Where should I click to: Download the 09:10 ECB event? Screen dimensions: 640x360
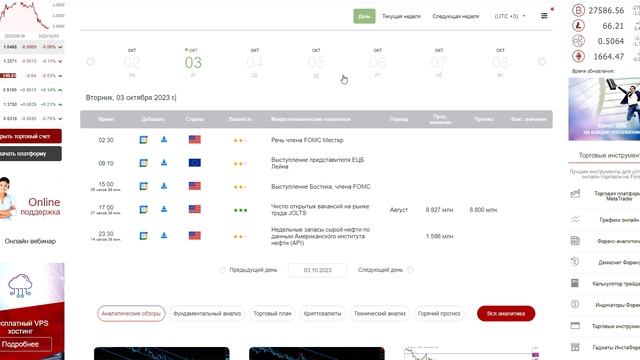click(164, 162)
